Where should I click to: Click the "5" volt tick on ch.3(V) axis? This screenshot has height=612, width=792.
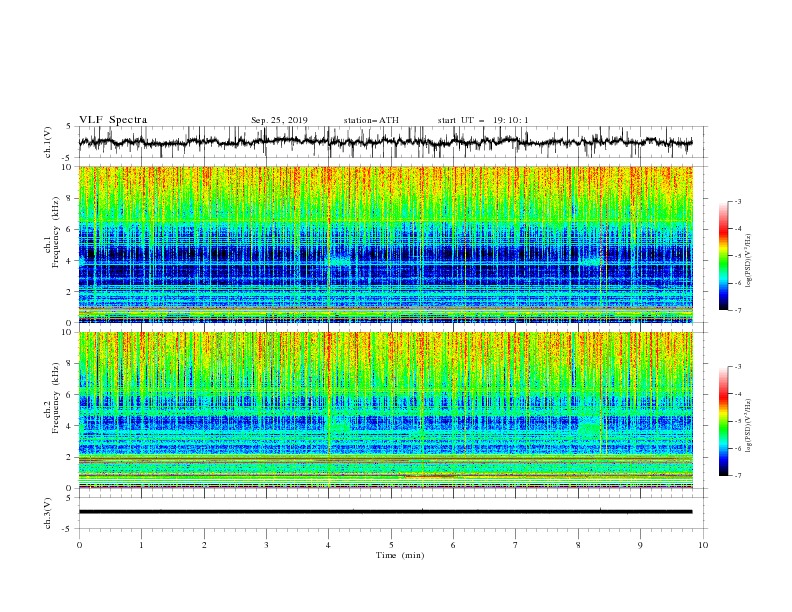[69, 498]
